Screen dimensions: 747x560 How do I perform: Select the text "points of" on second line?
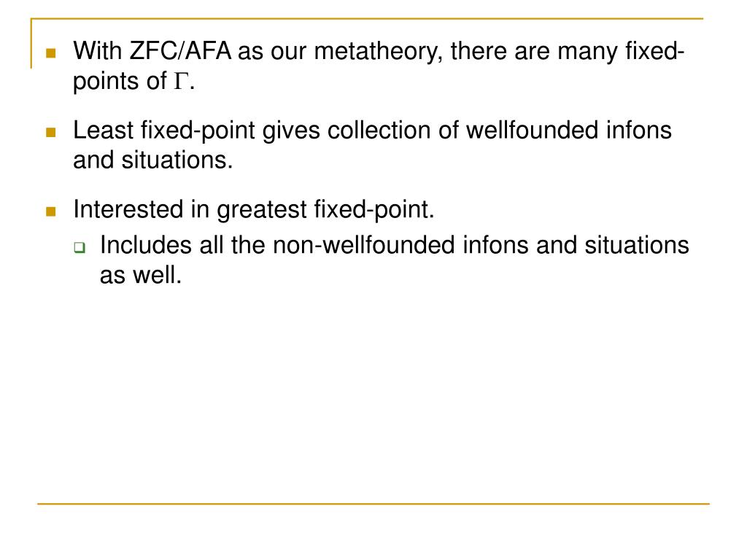tap(120, 82)
